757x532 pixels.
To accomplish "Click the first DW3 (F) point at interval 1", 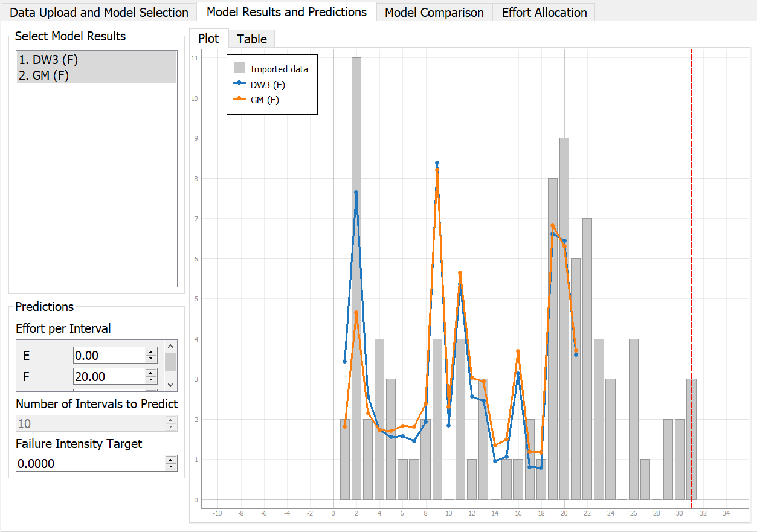I will 344,361.
